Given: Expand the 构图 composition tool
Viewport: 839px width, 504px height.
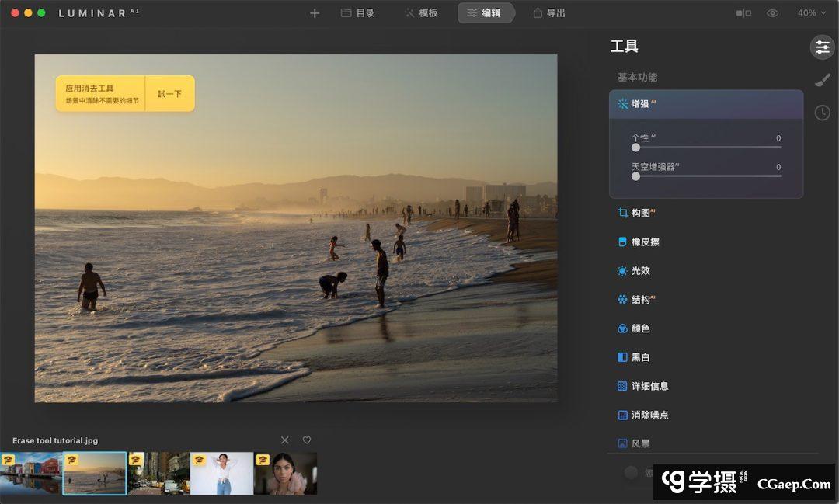Looking at the screenshot, I should pos(640,213).
